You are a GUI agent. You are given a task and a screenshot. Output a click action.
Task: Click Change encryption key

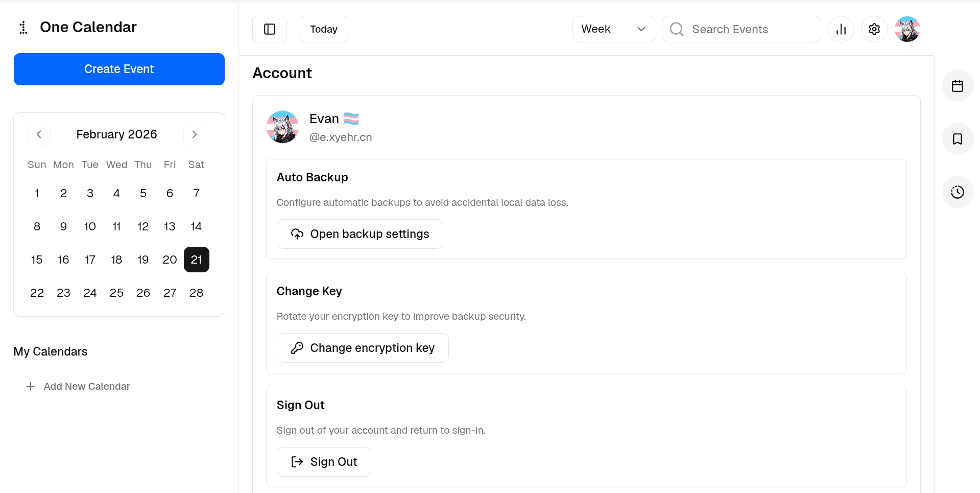point(363,348)
